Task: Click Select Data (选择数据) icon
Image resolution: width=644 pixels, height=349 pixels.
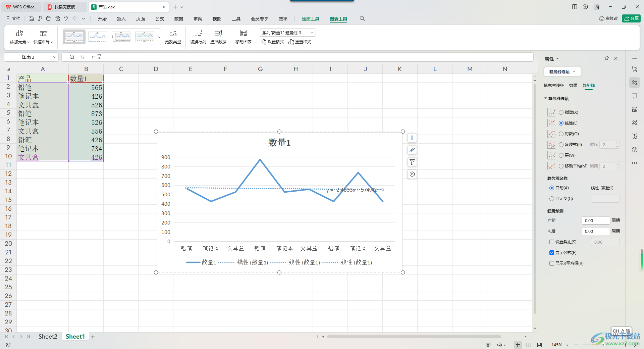Action: pos(218,37)
